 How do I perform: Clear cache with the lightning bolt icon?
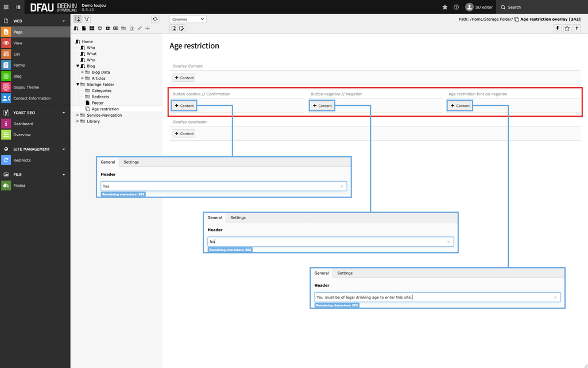click(x=557, y=28)
